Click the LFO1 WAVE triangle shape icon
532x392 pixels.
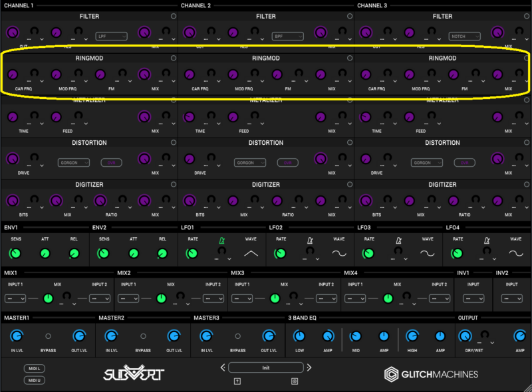coord(251,254)
